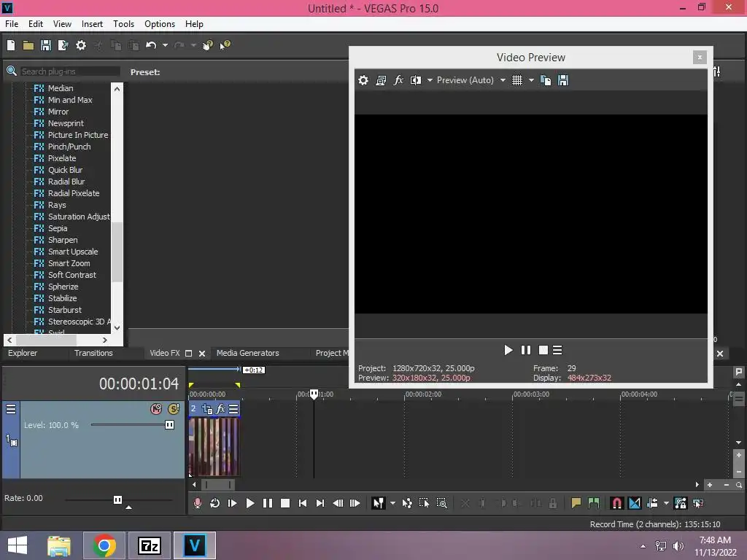Select the Sepia effect
Image resolution: width=747 pixels, height=560 pixels.
pos(57,228)
